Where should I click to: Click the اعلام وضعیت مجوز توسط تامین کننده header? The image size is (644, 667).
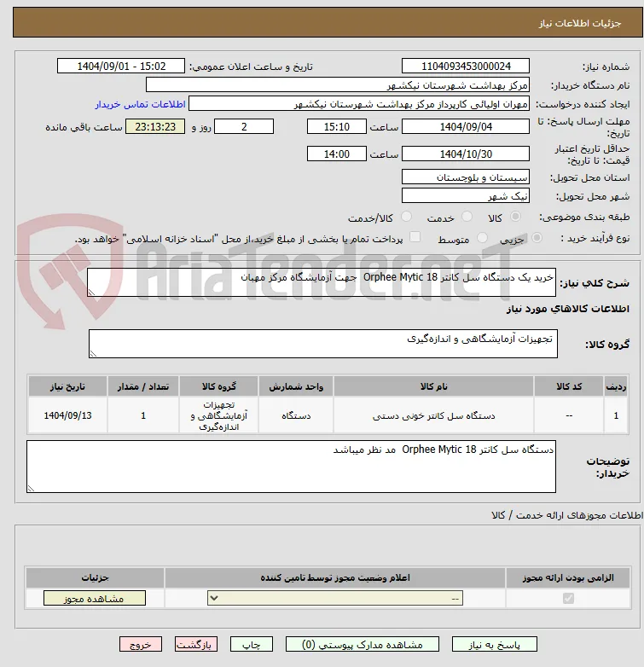[335, 577]
